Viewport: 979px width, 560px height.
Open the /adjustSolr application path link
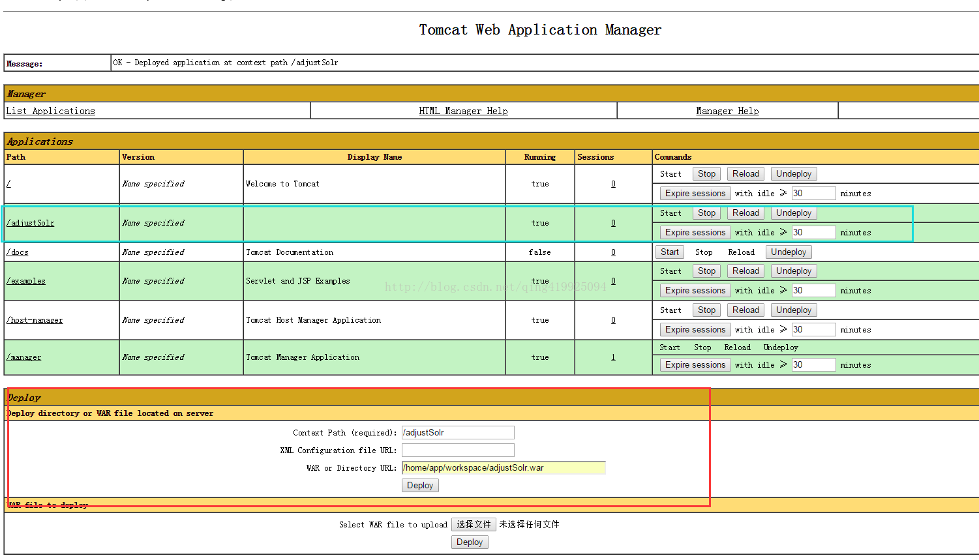click(x=30, y=223)
